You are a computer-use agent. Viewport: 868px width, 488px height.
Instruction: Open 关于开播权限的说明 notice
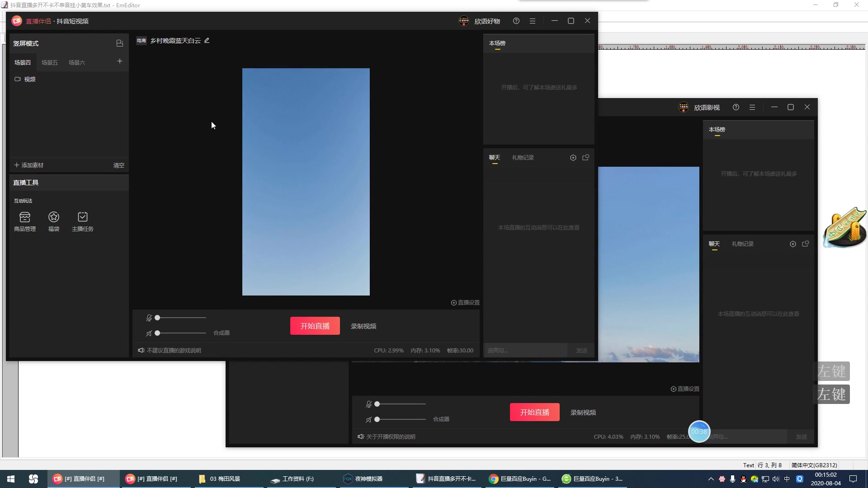coord(387,437)
